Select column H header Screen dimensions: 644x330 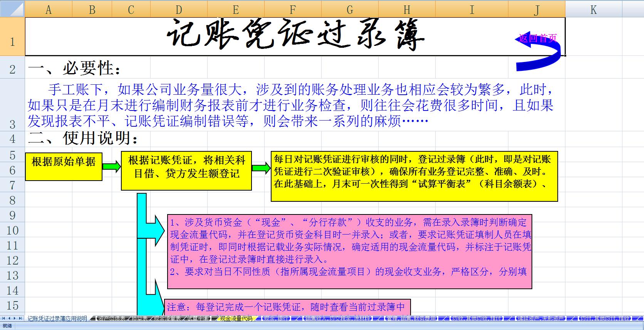pyautogui.click(x=407, y=9)
